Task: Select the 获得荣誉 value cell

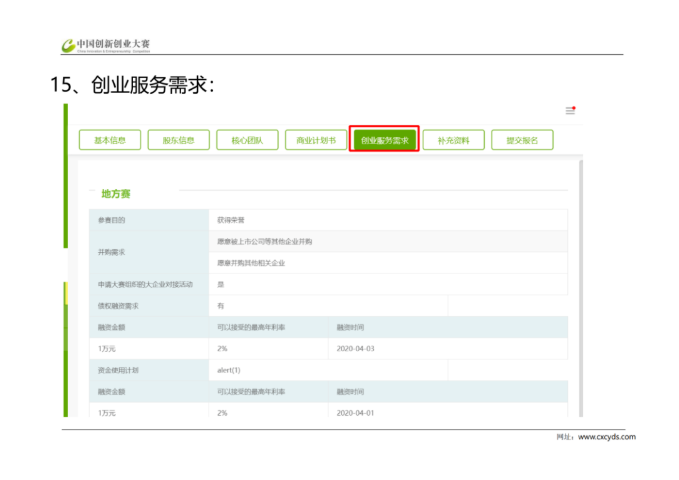Action: [388, 220]
